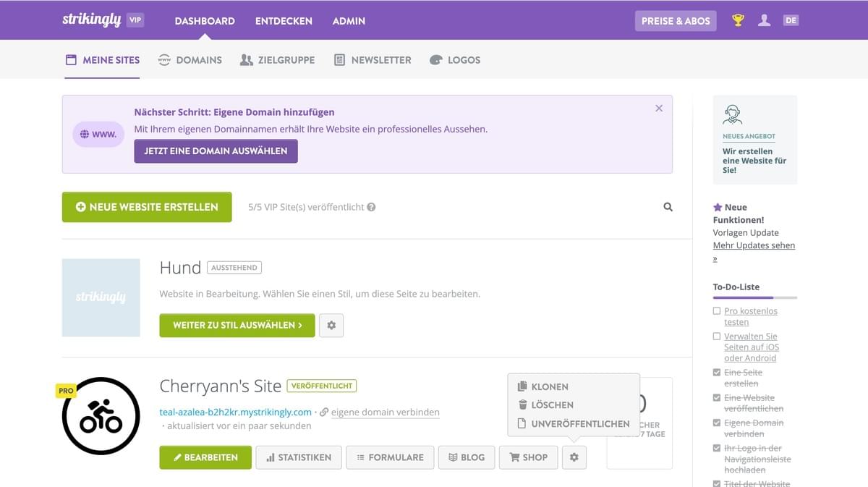The height and width of the screenshot is (487, 868).
Task: Switch to the Zielgruppe tab
Action: click(277, 60)
